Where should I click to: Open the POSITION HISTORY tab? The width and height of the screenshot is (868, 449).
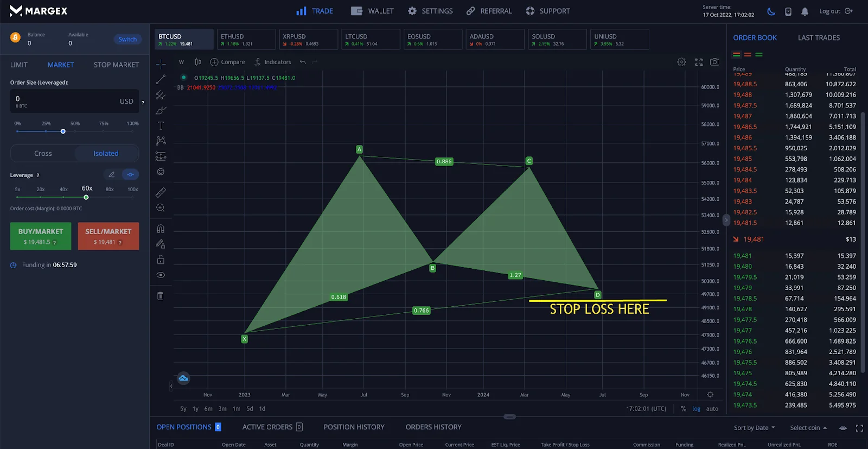(354, 427)
